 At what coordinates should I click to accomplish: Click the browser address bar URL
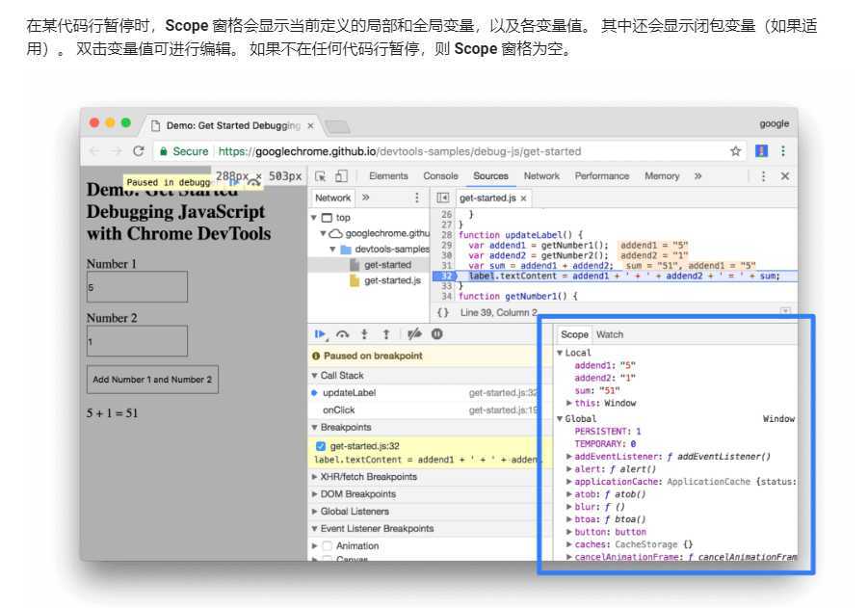click(399, 151)
